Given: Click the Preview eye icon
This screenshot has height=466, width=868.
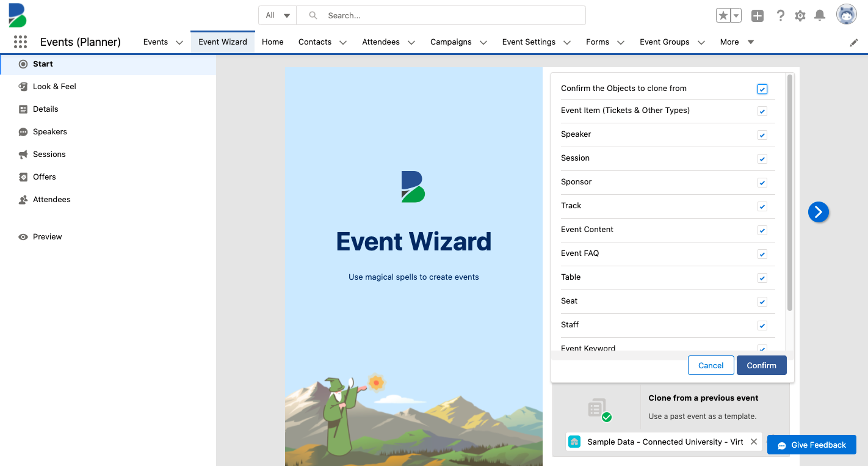Looking at the screenshot, I should [x=23, y=237].
